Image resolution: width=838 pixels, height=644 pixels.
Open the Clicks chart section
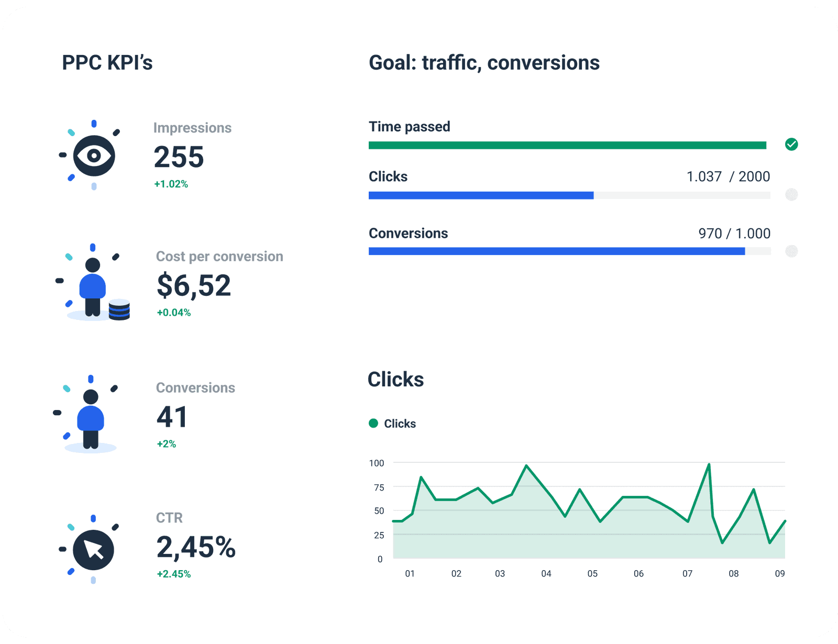coord(396,379)
